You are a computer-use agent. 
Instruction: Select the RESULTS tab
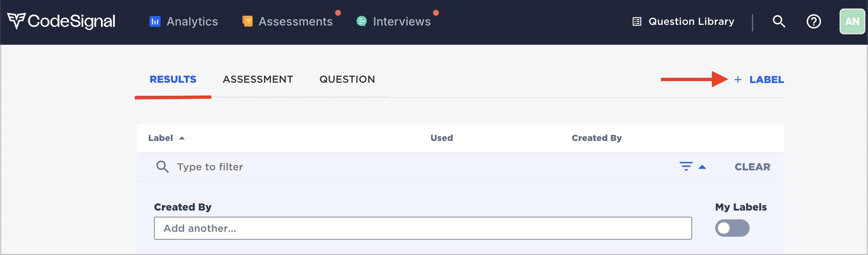(x=173, y=79)
